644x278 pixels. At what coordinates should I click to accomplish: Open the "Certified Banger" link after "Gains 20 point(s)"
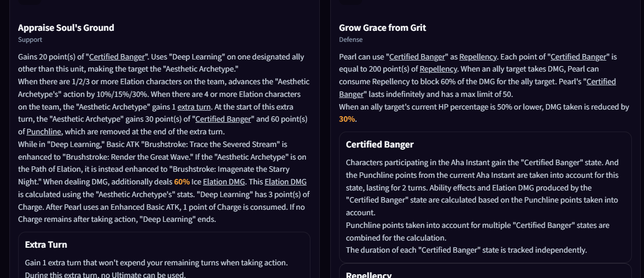pyautogui.click(x=117, y=57)
